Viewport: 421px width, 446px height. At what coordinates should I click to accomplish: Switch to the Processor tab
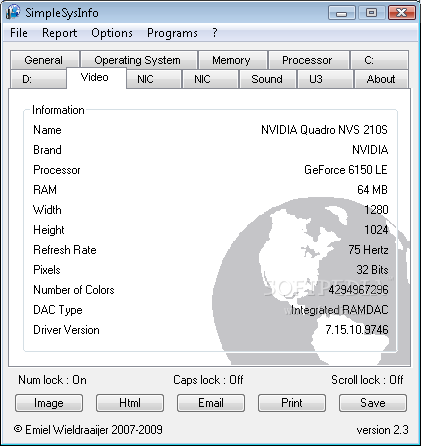(x=309, y=60)
